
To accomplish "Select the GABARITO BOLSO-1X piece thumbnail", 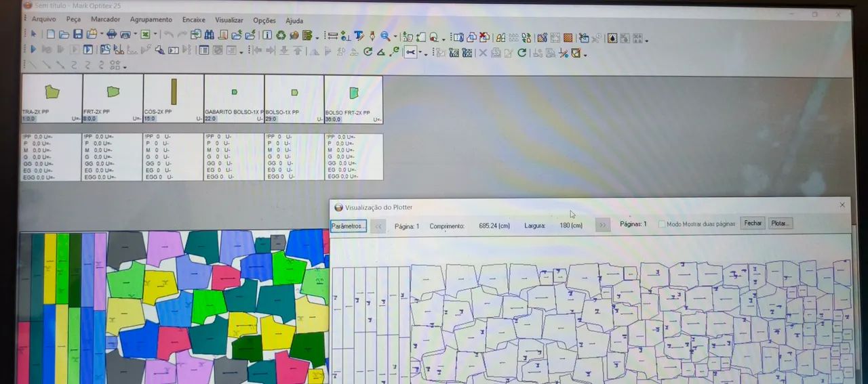I will tap(234, 99).
